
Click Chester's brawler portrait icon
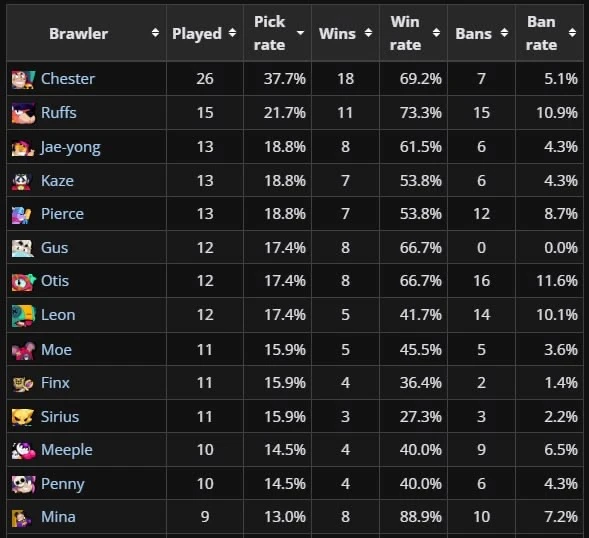tap(23, 79)
